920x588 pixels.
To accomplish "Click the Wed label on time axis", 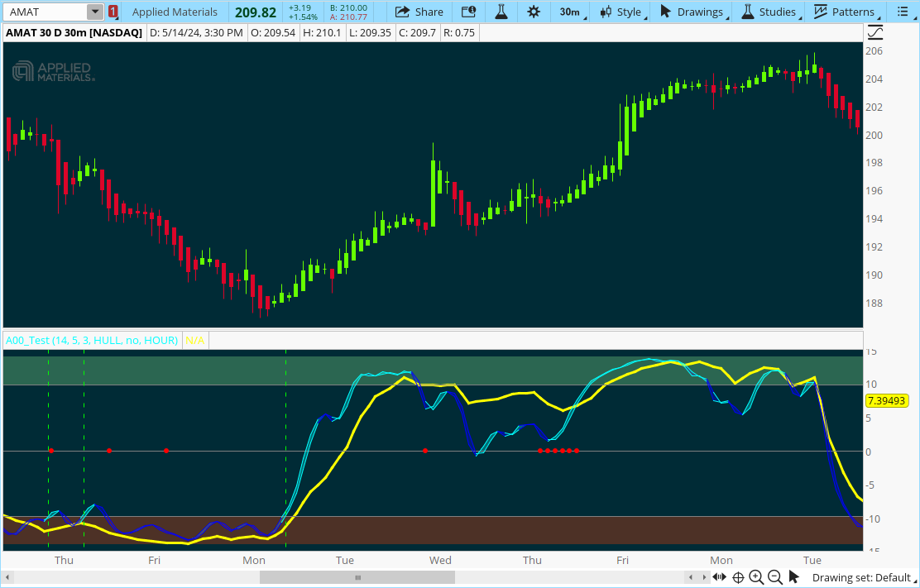I will tap(440, 561).
